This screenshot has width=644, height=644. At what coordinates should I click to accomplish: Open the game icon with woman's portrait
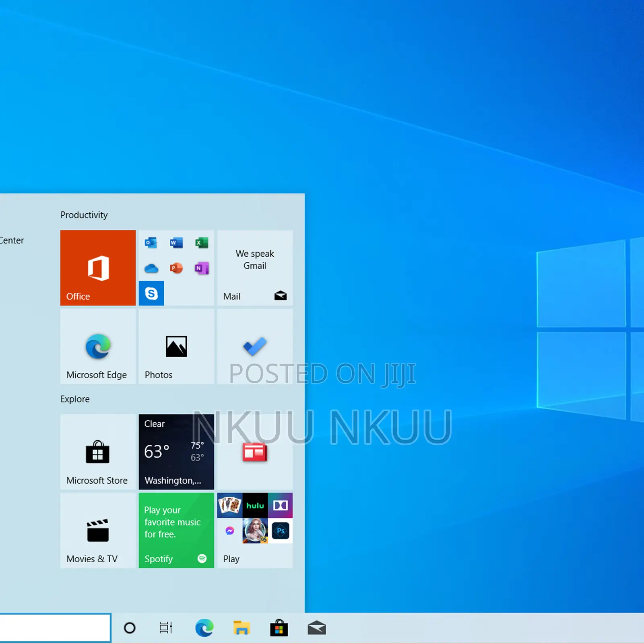[x=255, y=530]
